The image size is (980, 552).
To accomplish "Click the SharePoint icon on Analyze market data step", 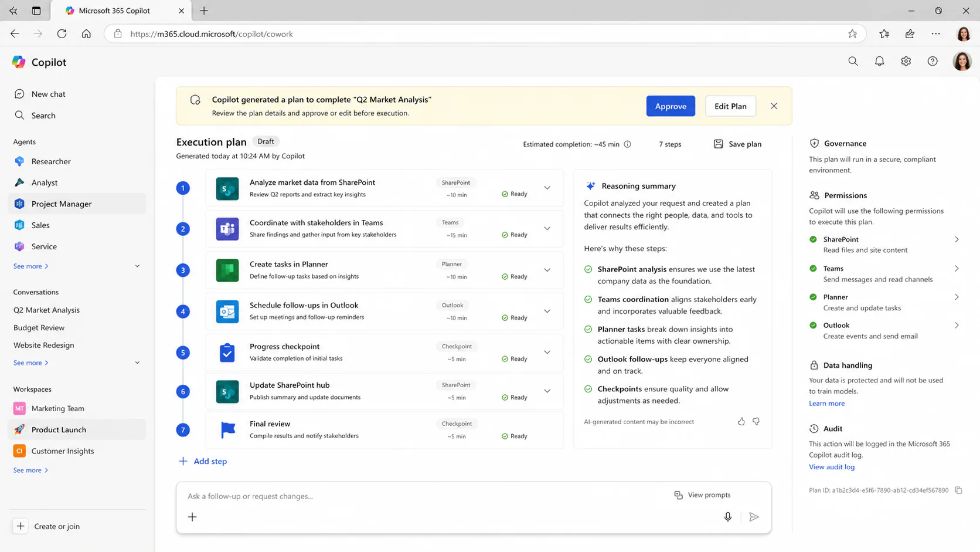I will click(x=227, y=188).
